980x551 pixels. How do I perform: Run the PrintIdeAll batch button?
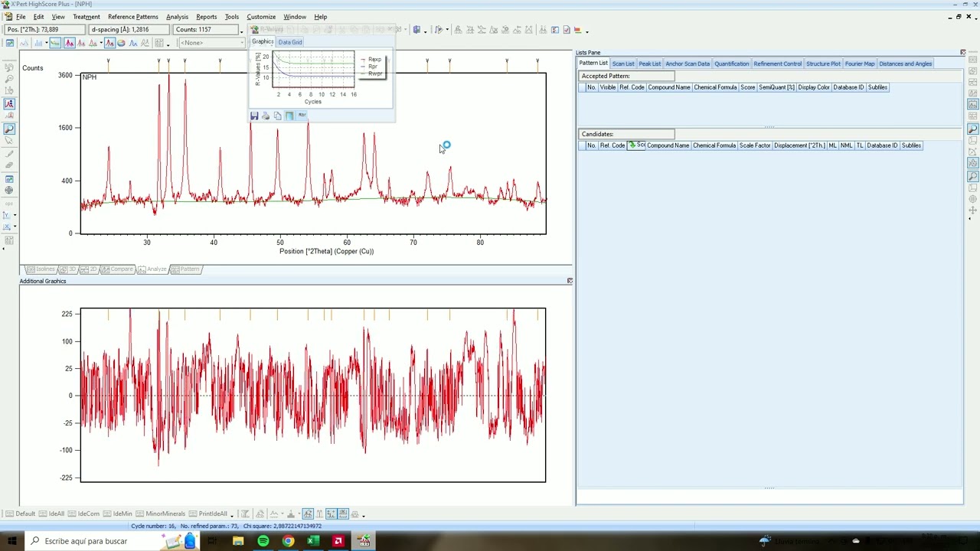(x=209, y=514)
